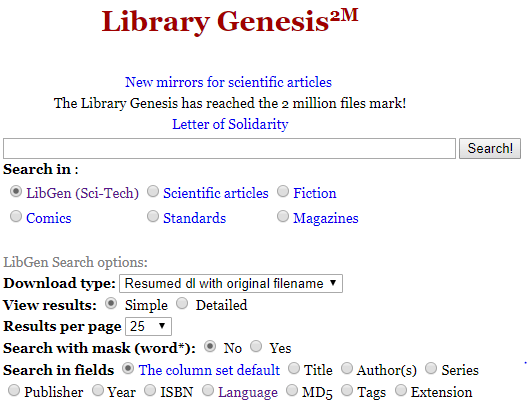Choose the Magazines radio option
This screenshot has height=417, width=527.
pos(283,216)
